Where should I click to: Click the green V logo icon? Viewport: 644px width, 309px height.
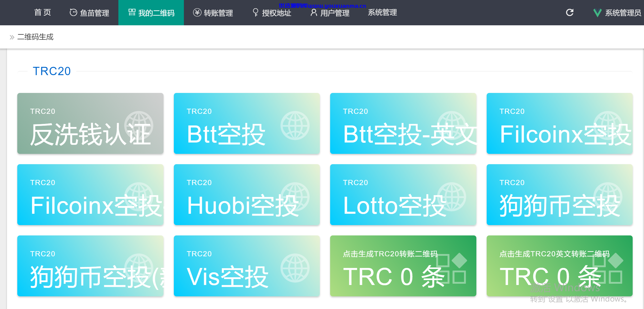click(x=597, y=13)
